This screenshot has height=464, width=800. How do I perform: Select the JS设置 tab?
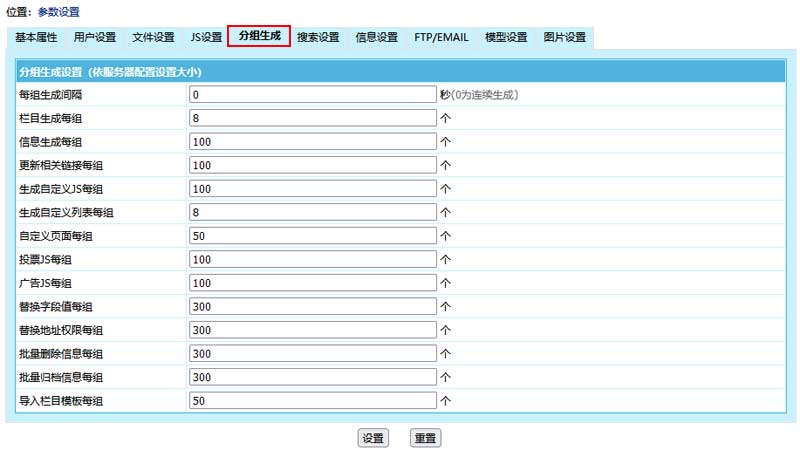[206, 38]
